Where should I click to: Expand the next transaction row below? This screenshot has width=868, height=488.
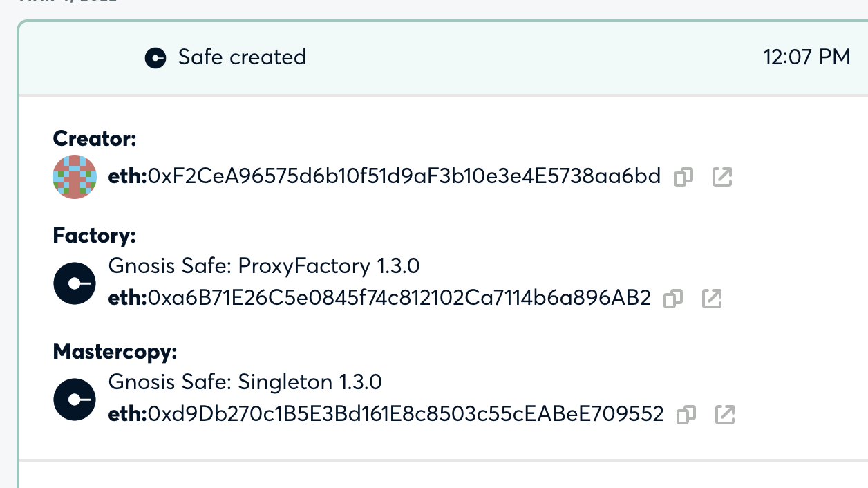[x=434, y=477]
